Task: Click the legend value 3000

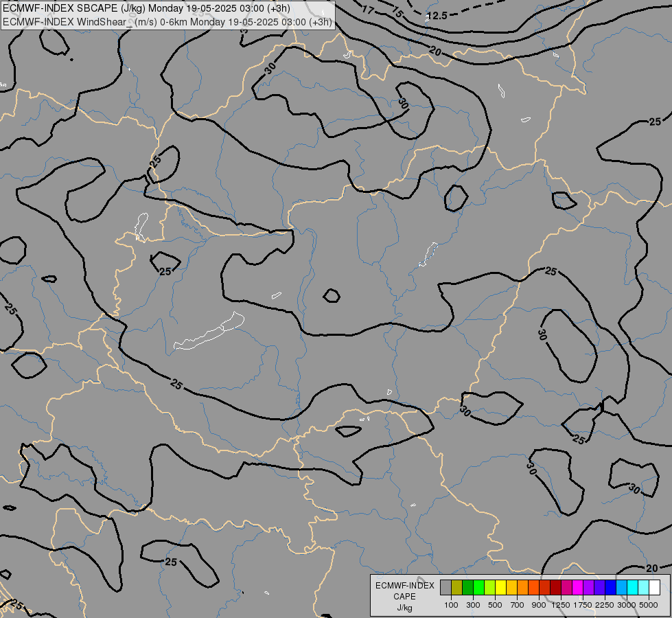Action: point(627,605)
